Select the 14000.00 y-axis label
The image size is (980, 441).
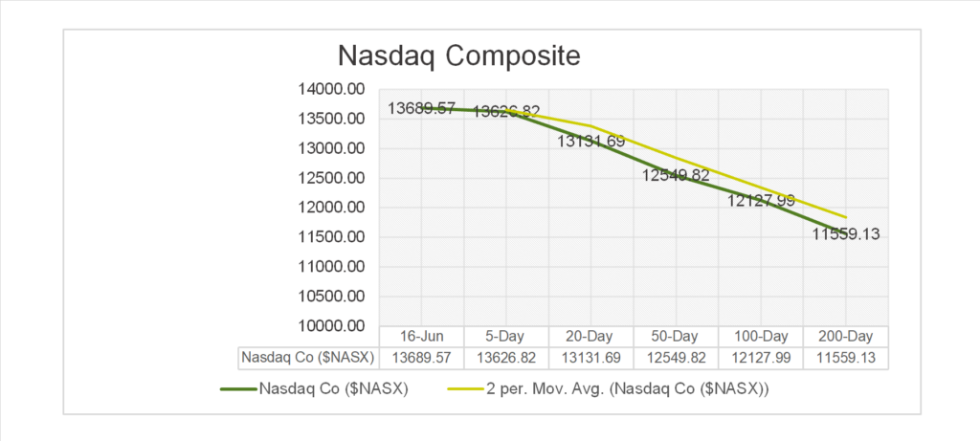point(334,90)
